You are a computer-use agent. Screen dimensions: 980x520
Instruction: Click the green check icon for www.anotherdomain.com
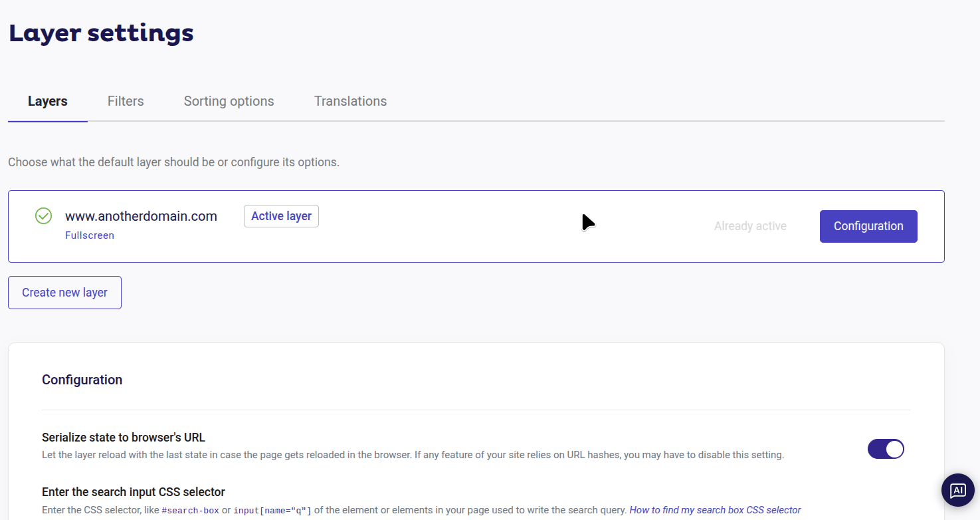43,216
